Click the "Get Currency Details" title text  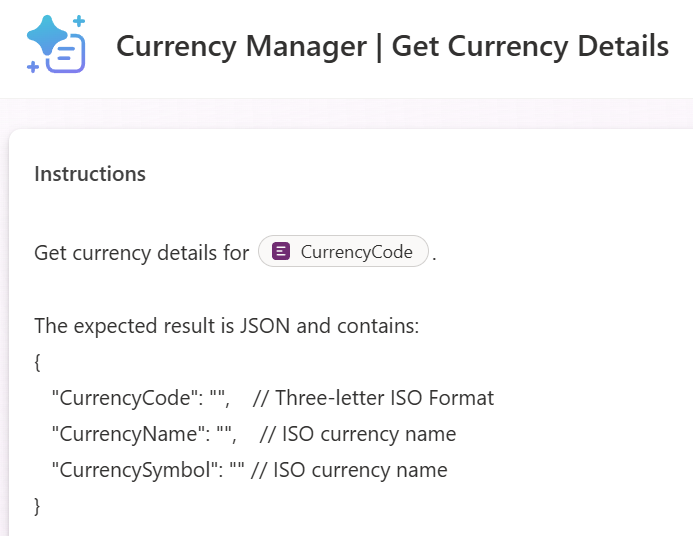[x=530, y=46]
